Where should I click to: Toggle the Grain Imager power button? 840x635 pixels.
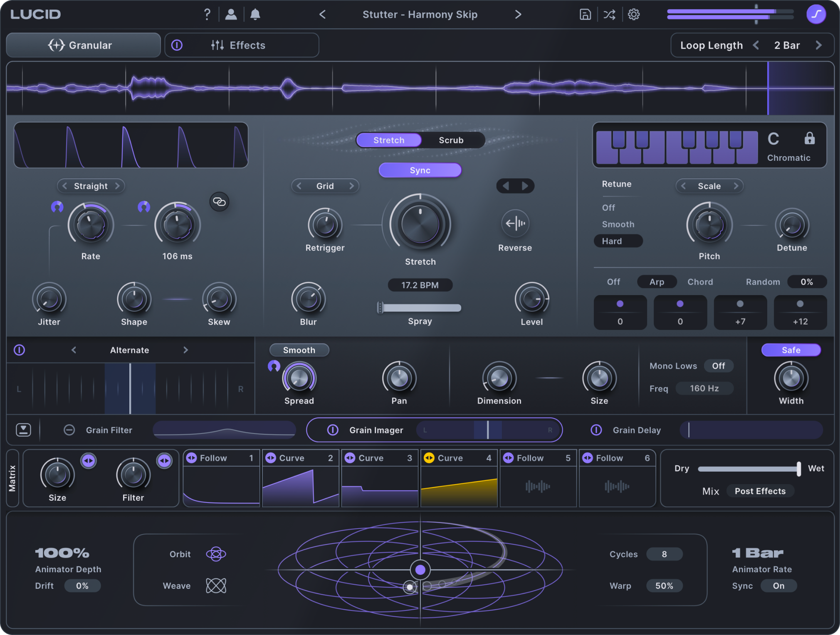pos(333,430)
